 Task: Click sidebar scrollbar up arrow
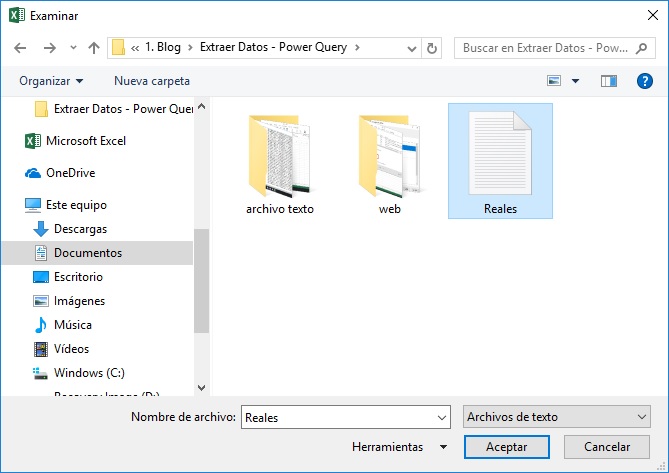[x=202, y=107]
